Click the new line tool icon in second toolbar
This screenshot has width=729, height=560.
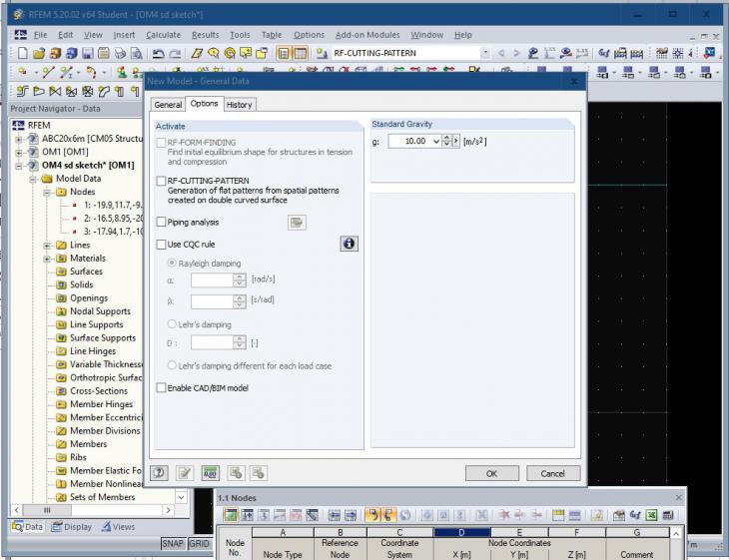pos(48,72)
